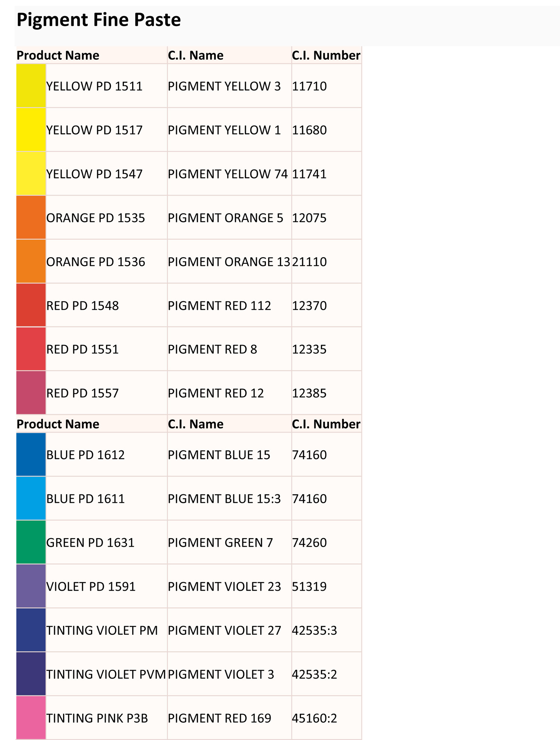Click the YELLOW PD 1517 color swatch

tap(31, 130)
